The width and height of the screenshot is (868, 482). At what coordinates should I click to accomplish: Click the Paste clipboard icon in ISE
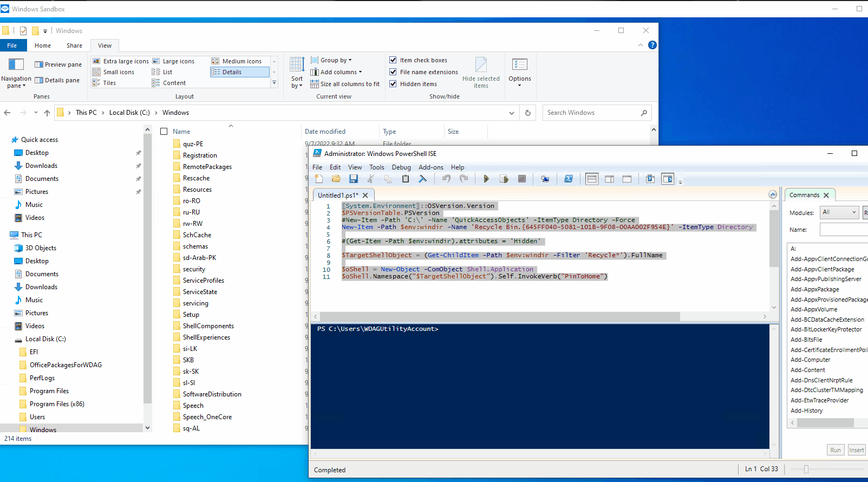(x=406, y=179)
